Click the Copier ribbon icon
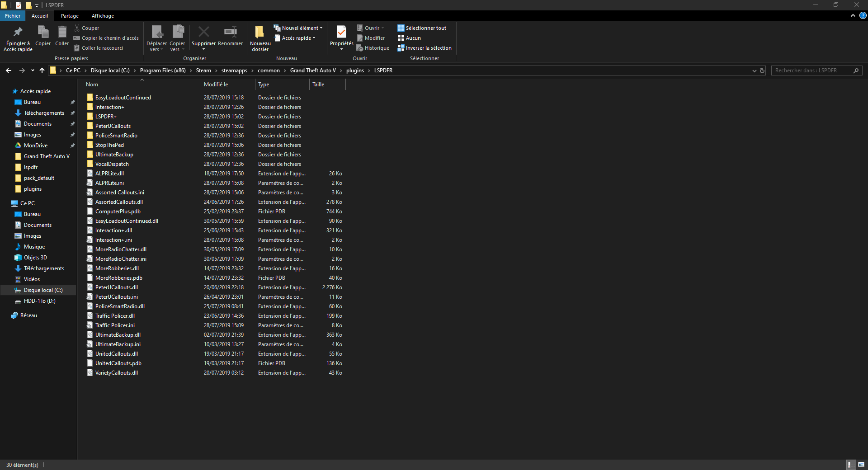 (x=43, y=36)
